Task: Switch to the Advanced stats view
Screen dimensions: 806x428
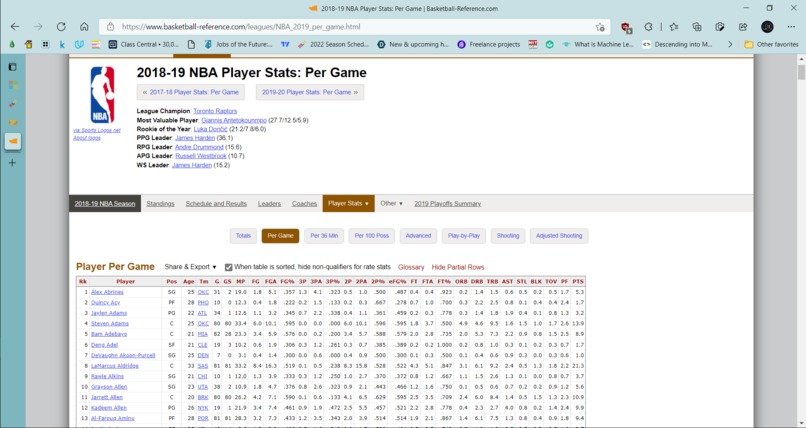Action: pyautogui.click(x=418, y=236)
